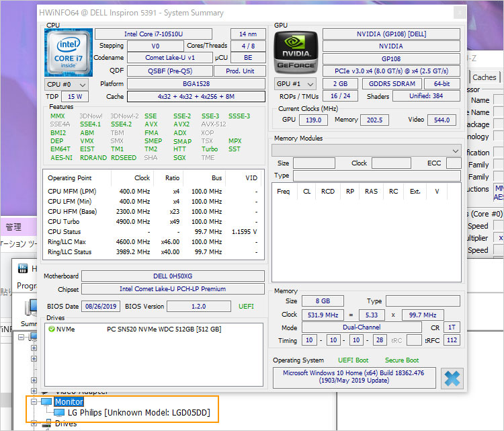Click the 14 nm process field
Screen dimensions: 504x431
click(x=248, y=34)
